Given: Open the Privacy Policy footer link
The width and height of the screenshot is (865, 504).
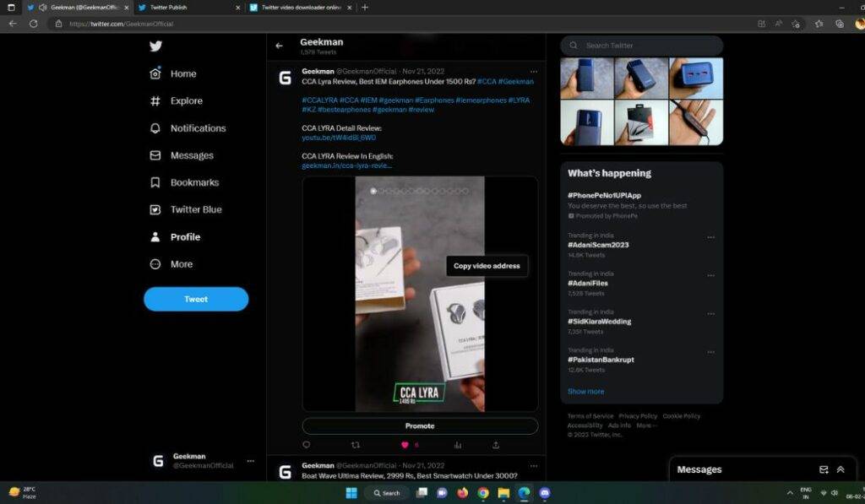Looking at the screenshot, I should click(x=638, y=416).
